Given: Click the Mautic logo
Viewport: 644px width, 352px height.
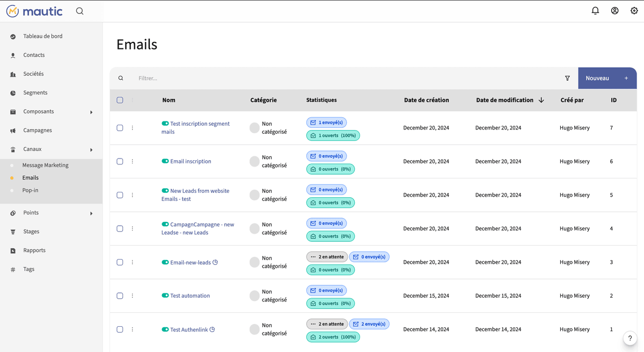Looking at the screenshot, I should point(34,11).
